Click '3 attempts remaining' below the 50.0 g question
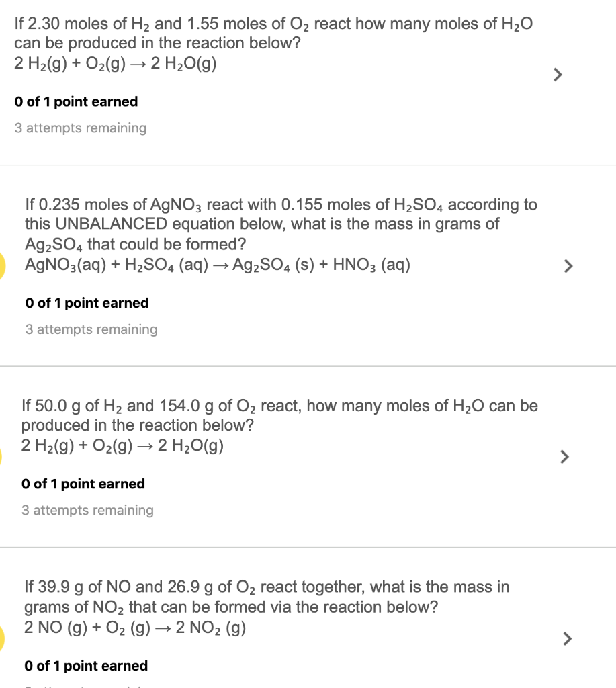 click(87, 511)
